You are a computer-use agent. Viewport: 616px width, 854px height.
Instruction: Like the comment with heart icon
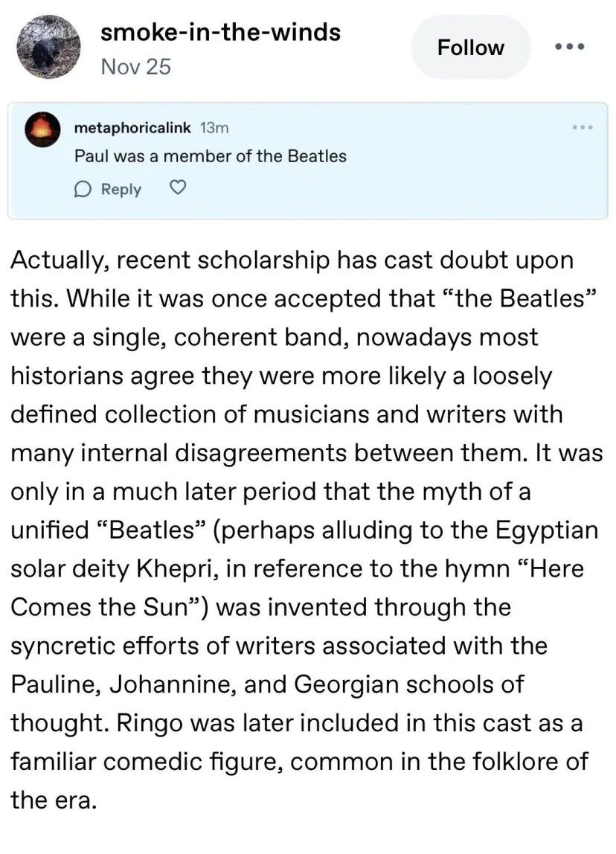tap(177, 188)
